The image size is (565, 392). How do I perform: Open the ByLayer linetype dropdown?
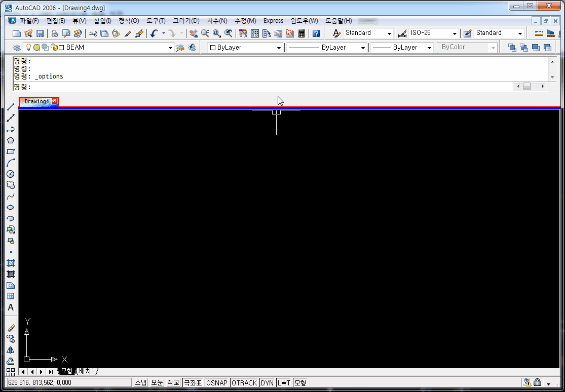click(363, 48)
